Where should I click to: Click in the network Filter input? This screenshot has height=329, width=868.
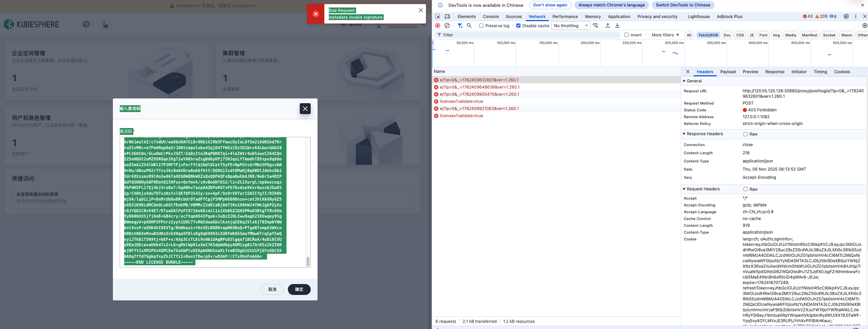tap(529, 35)
